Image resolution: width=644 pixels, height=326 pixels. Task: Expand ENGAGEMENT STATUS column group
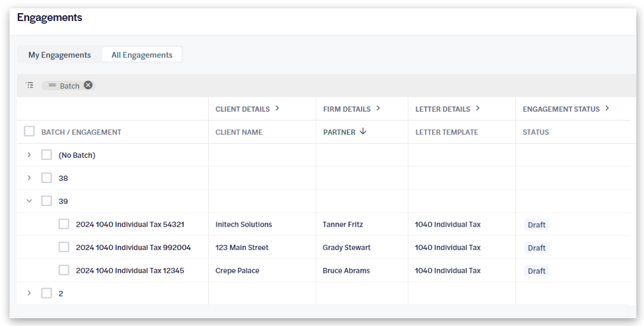(x=607, y=109)
